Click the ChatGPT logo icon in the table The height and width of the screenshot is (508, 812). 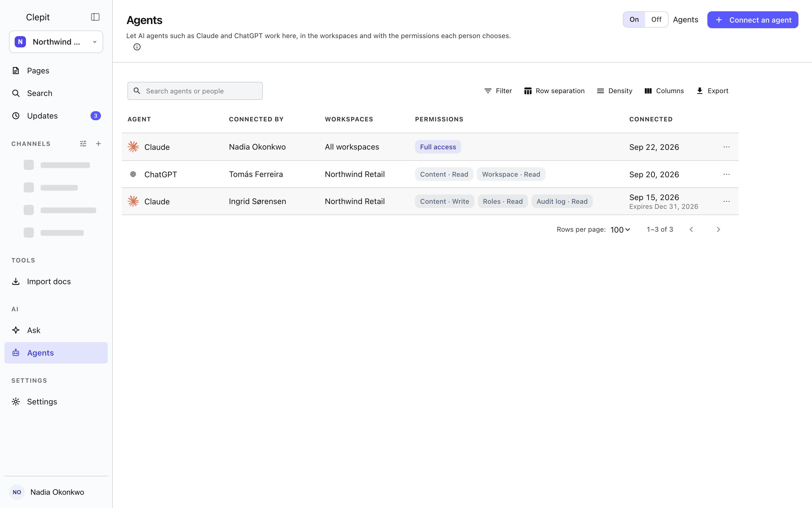pos(133,174)
